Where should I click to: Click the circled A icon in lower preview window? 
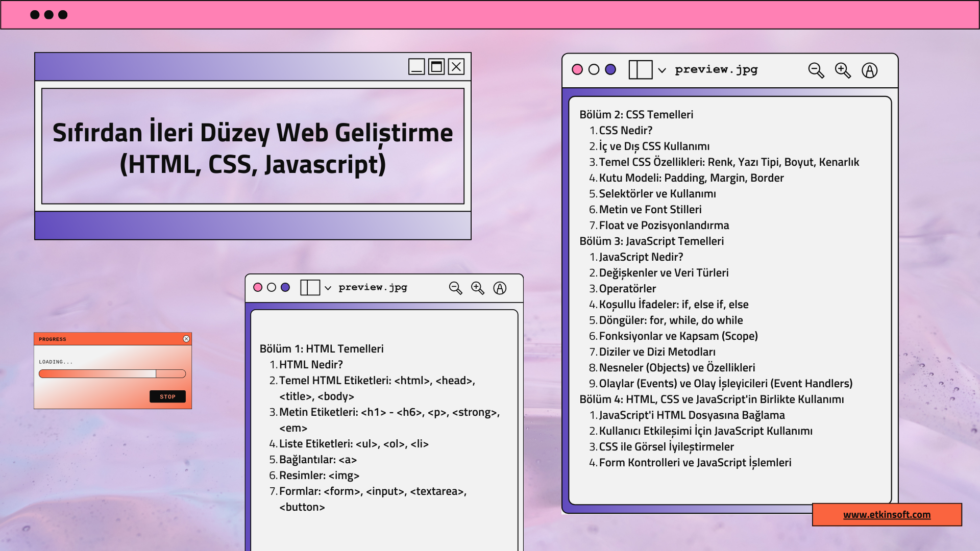500,288
